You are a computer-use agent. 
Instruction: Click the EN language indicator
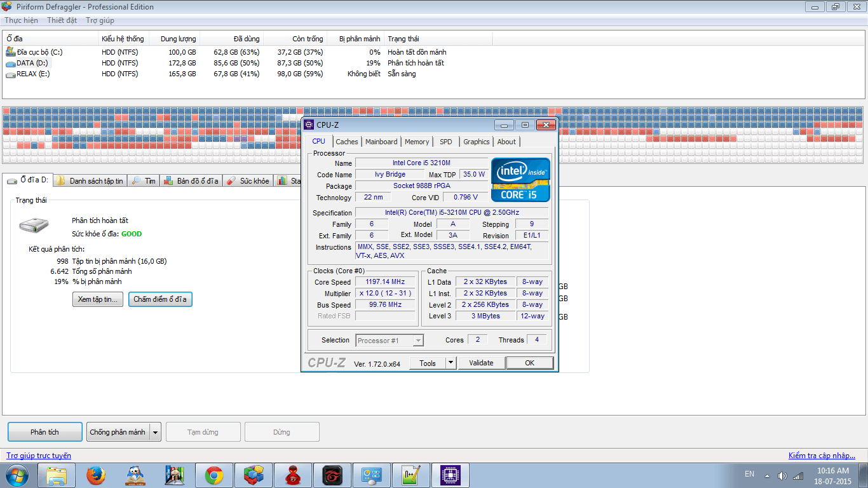(x=749, y=474)
